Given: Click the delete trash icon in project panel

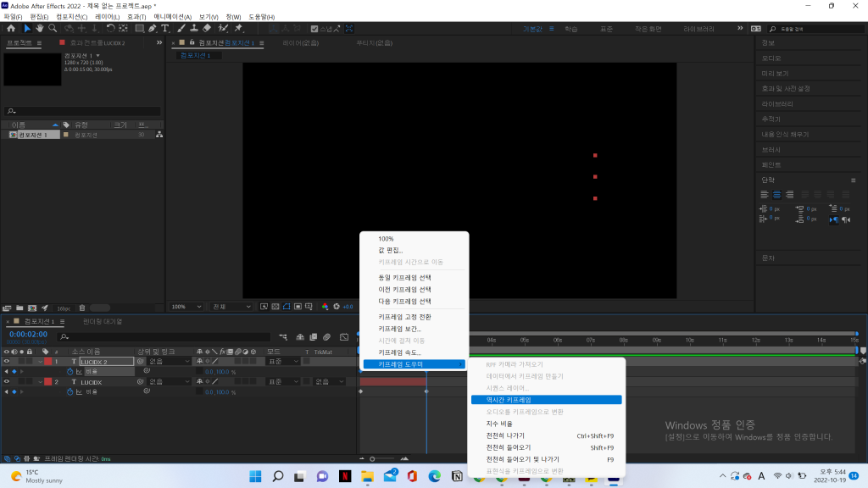Looking at the screenshot, I should (x=82, y=308).
